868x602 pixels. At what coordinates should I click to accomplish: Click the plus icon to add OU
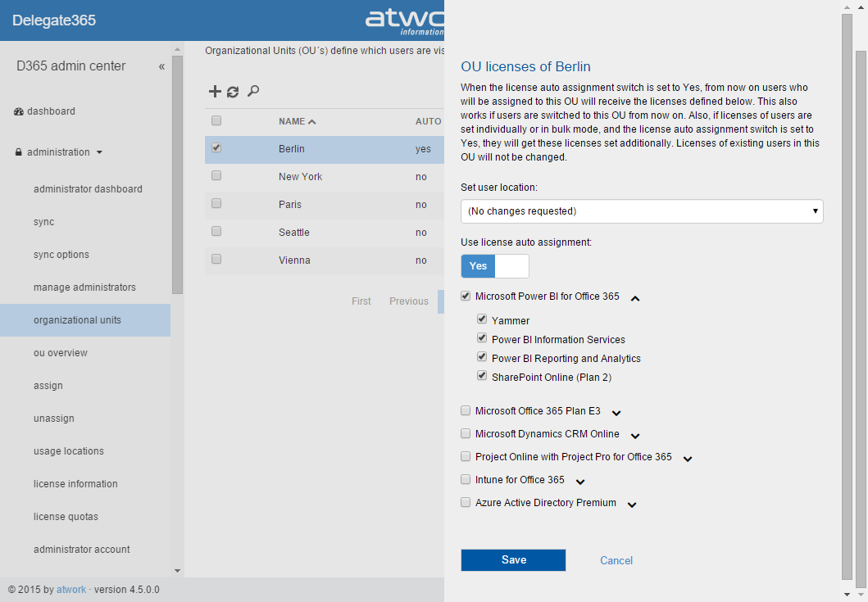click(x=215, y=91)
